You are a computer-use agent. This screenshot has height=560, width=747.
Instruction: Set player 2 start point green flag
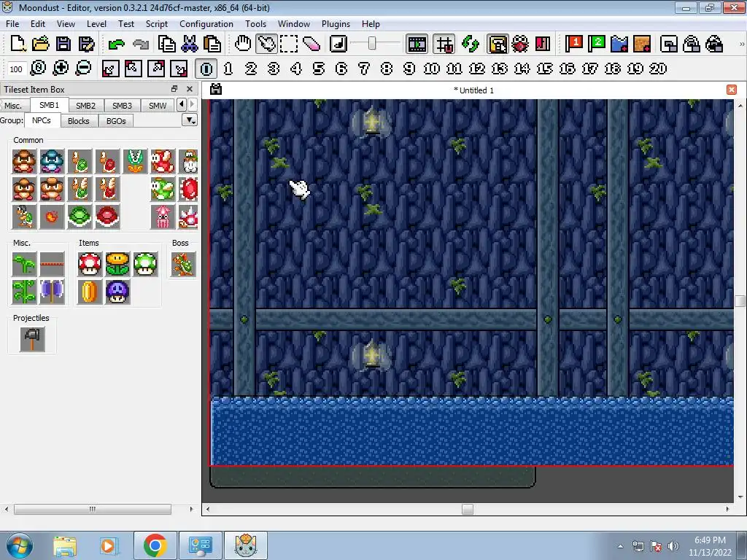point(597,44)
